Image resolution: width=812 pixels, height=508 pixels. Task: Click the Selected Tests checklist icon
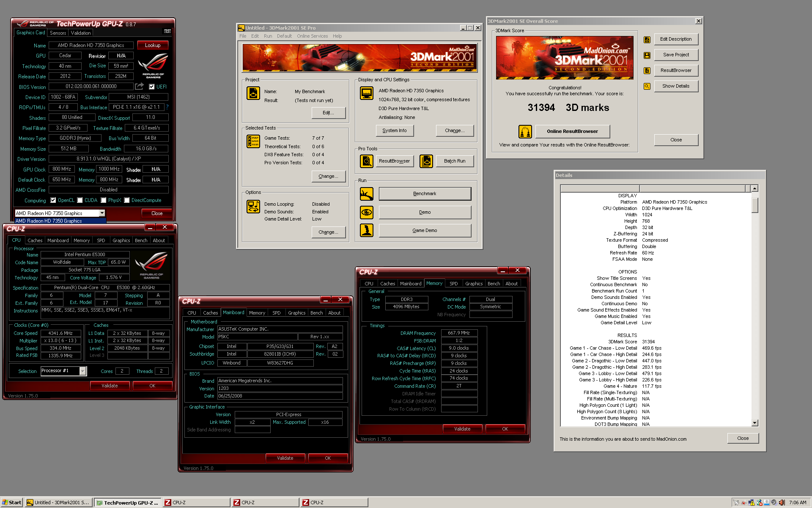(253, 141)
